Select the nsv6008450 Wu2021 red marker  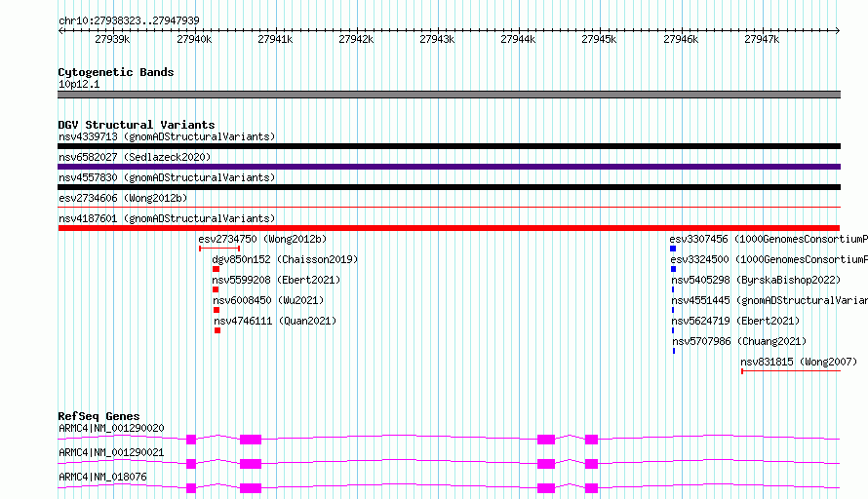(217, 310)
